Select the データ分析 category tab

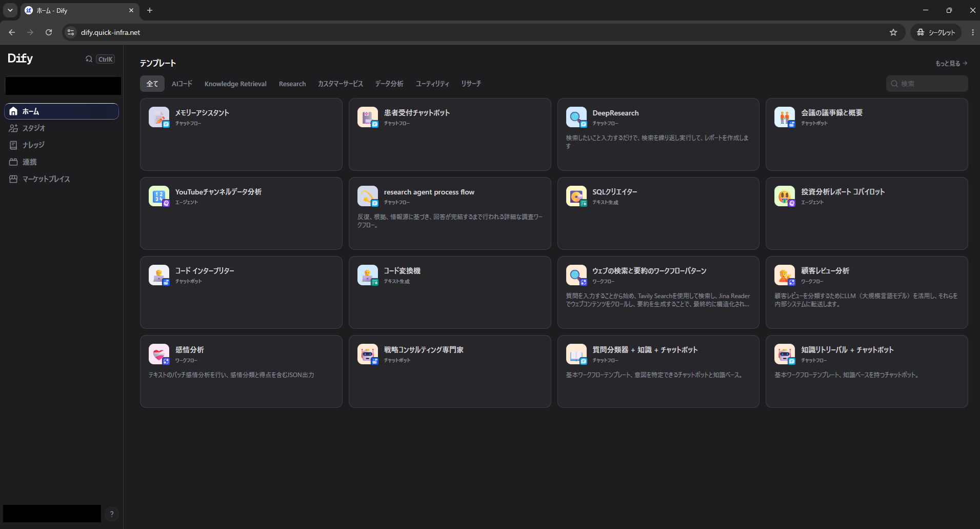click(x=389, y=84)
